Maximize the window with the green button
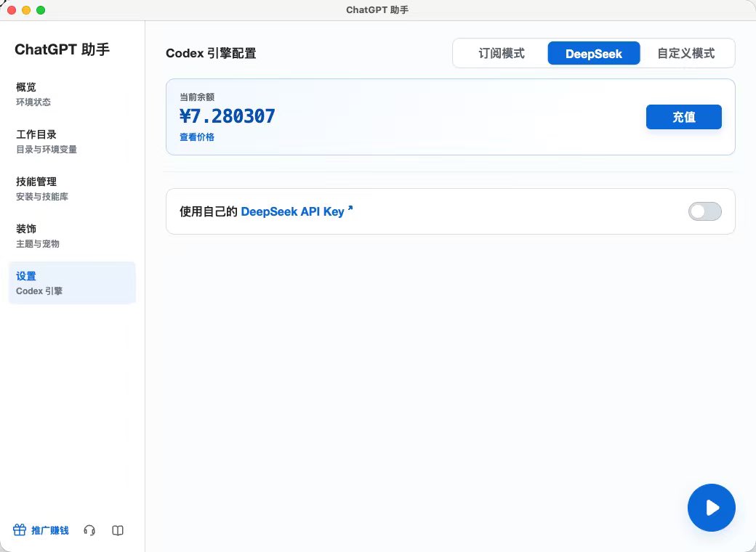756x552 pixels. pos(41,9)
